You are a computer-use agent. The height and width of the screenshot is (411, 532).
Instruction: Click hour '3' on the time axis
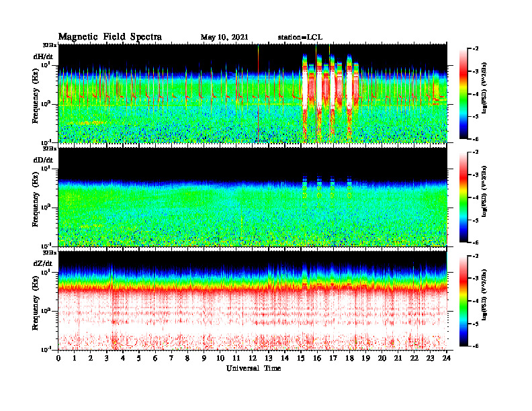[x=107, y=358]
